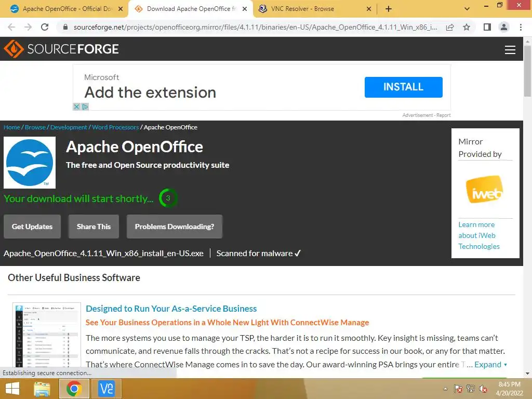The width and height of the screenshot is (532, 399).
Task: Click the Other Useful Business Software heading
Action: pos(74,277)
